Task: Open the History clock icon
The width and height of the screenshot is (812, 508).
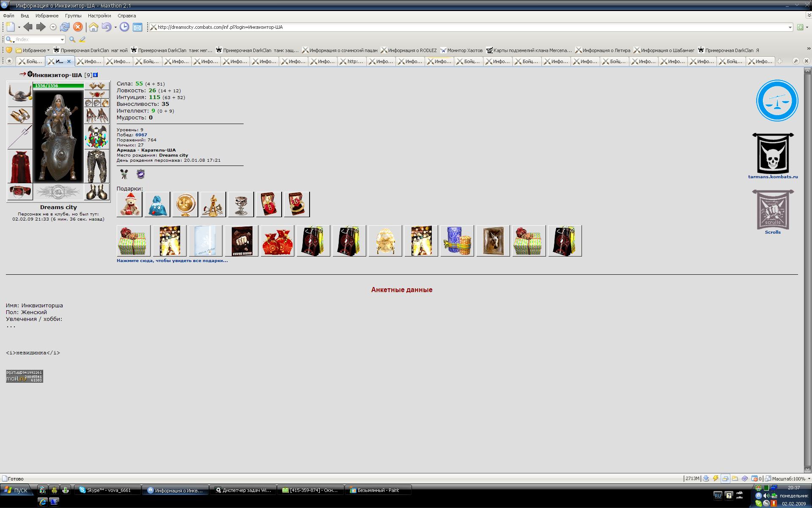Action: tap(124, 27)
